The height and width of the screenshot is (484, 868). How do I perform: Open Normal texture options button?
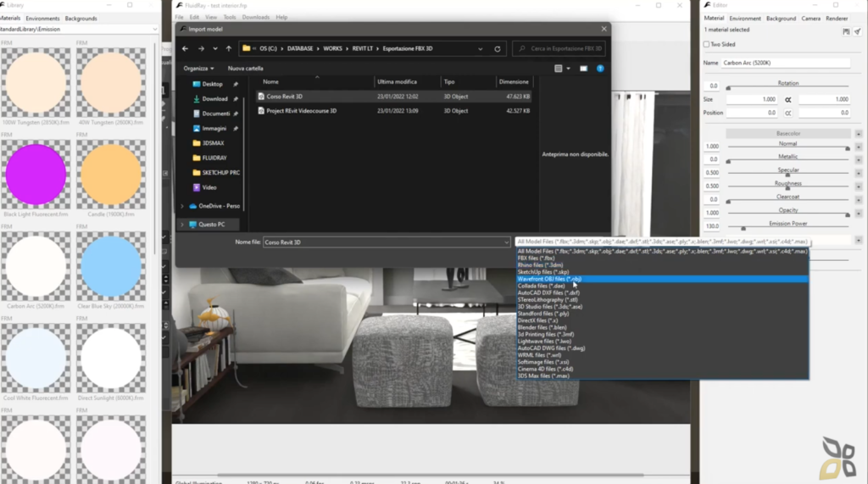click(858, 147)
